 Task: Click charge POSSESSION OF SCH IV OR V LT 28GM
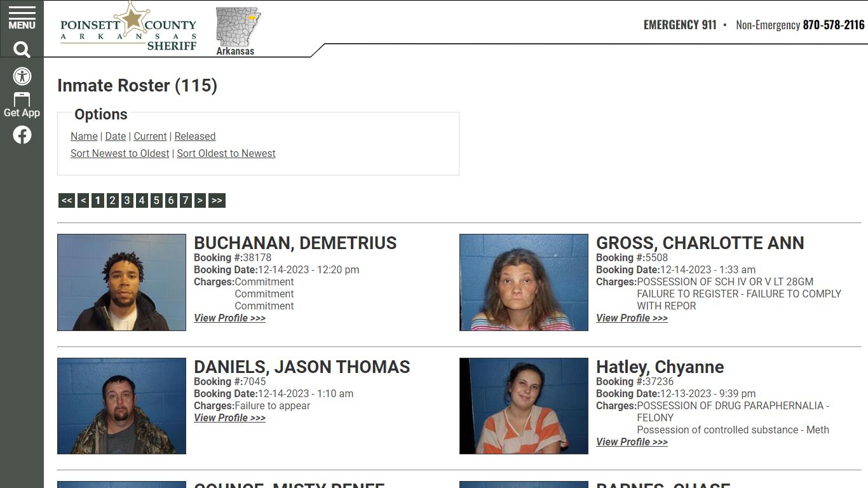725,281
